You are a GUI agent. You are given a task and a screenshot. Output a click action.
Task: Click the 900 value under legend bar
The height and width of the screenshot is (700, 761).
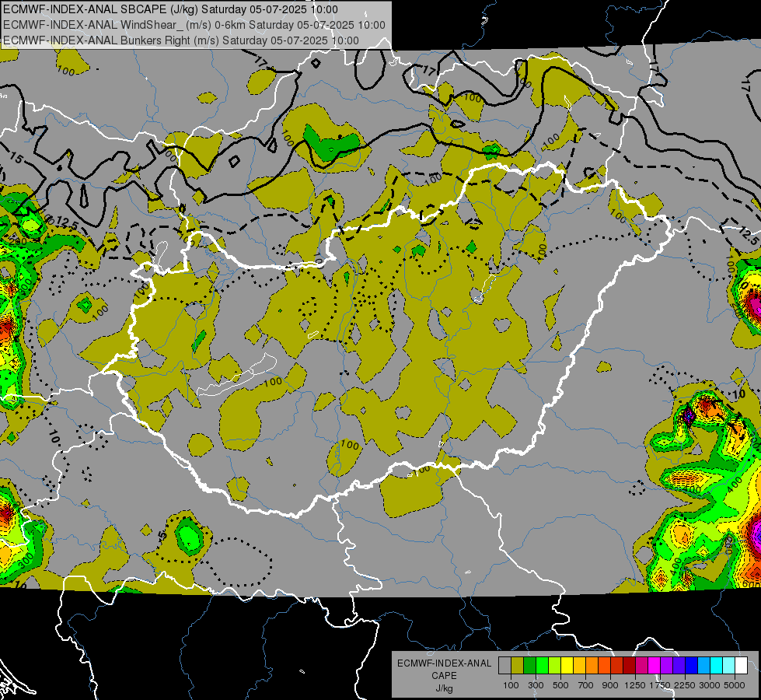click(610, 685)
